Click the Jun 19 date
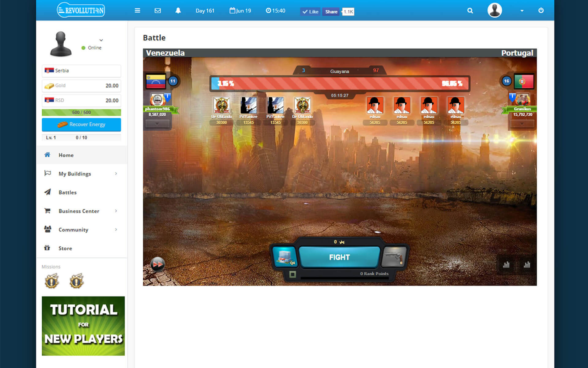 pos(240,11)
